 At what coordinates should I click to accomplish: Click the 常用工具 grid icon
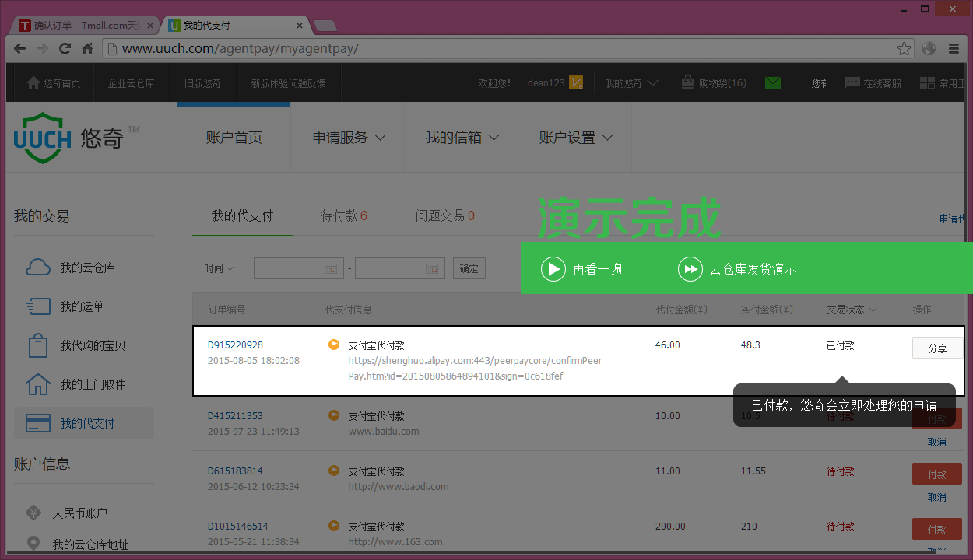[927, 82]
